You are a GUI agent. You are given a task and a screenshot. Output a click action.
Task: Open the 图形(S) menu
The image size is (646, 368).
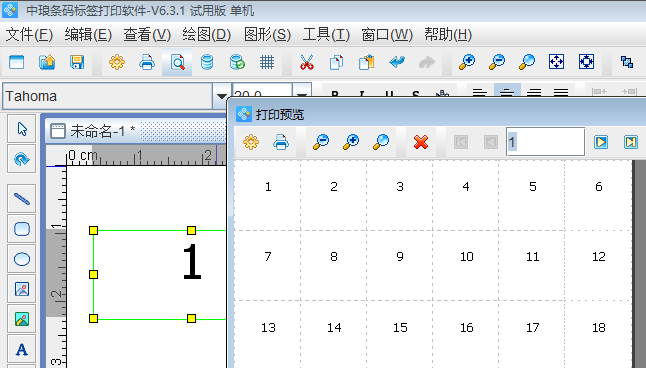click(267, 35)
